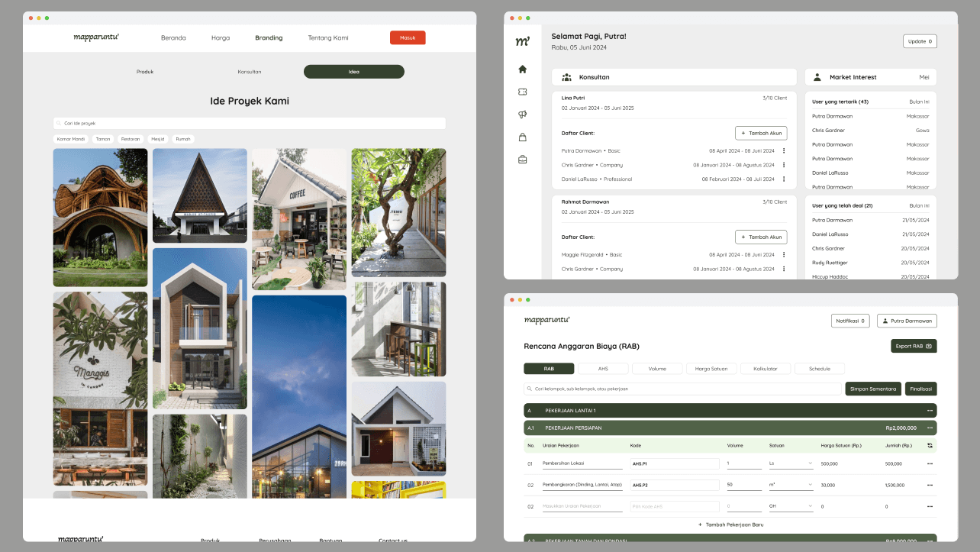Switch to the Kalkulator tab
Viewport: 980px width, 552px height.
[766, 369]
